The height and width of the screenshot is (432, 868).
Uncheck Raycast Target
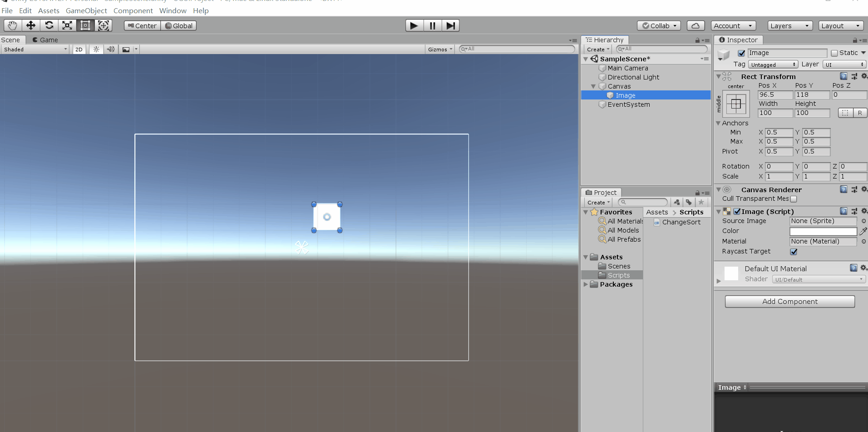(x=794, y=252)
